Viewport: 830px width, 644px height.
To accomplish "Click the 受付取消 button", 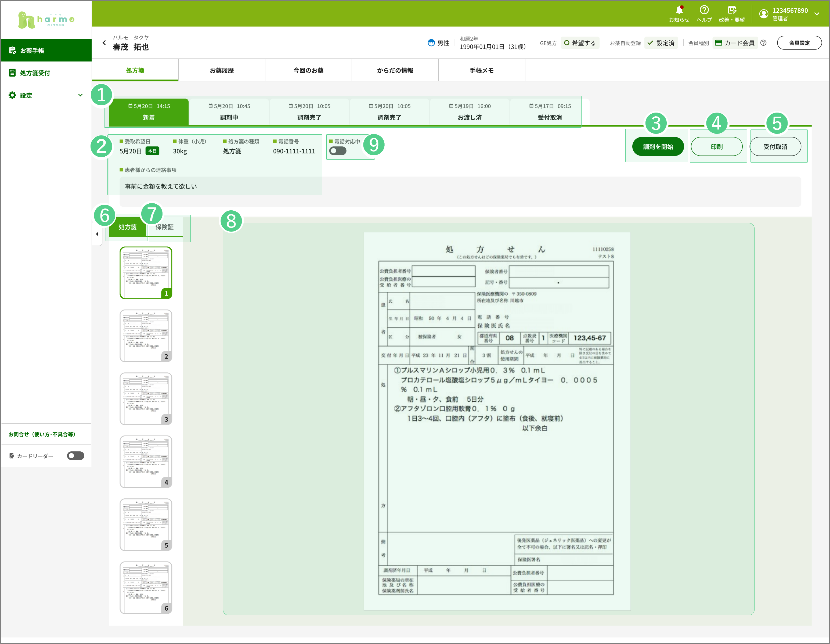I will coord(775,147).
